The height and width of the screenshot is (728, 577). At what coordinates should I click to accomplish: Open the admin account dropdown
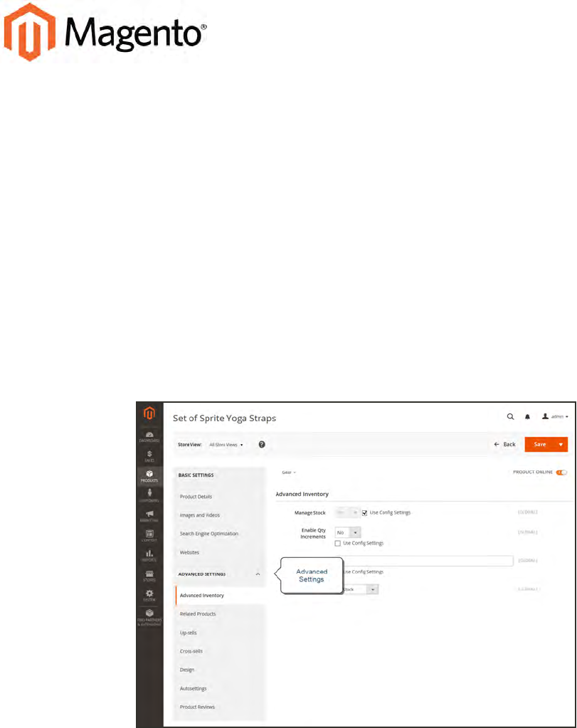[555, 416]
